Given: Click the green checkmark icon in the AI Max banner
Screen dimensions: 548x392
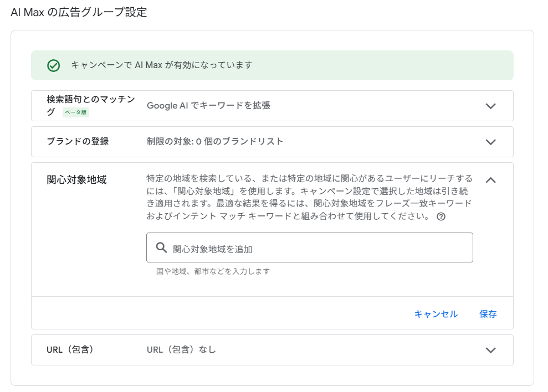Looking at the screenshot, I should click(x=54, y=65).
